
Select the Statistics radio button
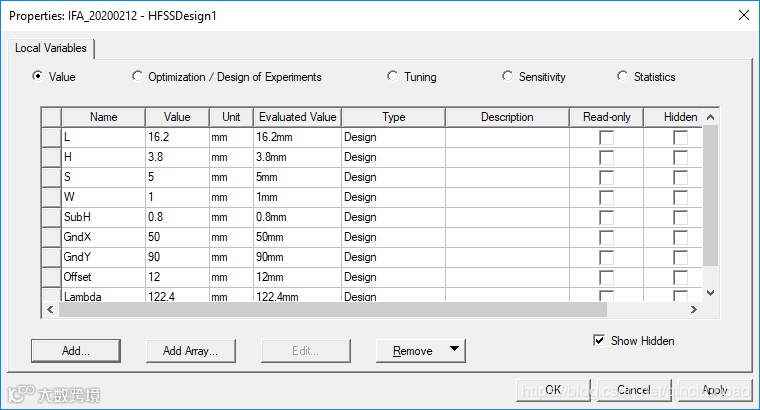point(624,77)
